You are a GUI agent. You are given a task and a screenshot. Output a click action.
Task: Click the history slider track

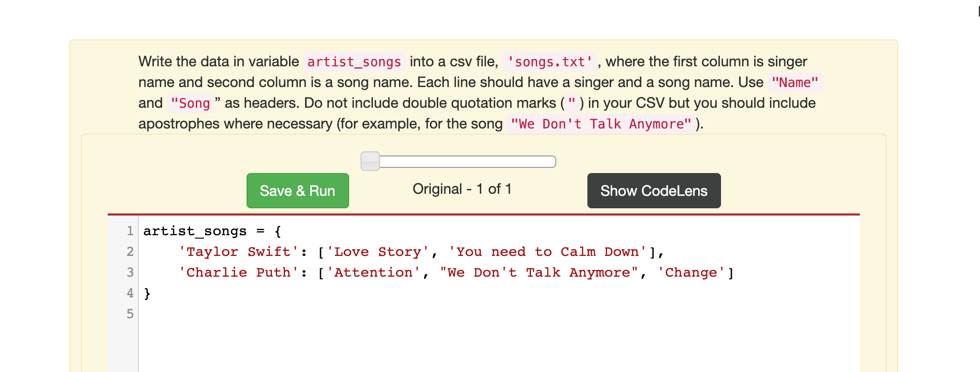458,162
